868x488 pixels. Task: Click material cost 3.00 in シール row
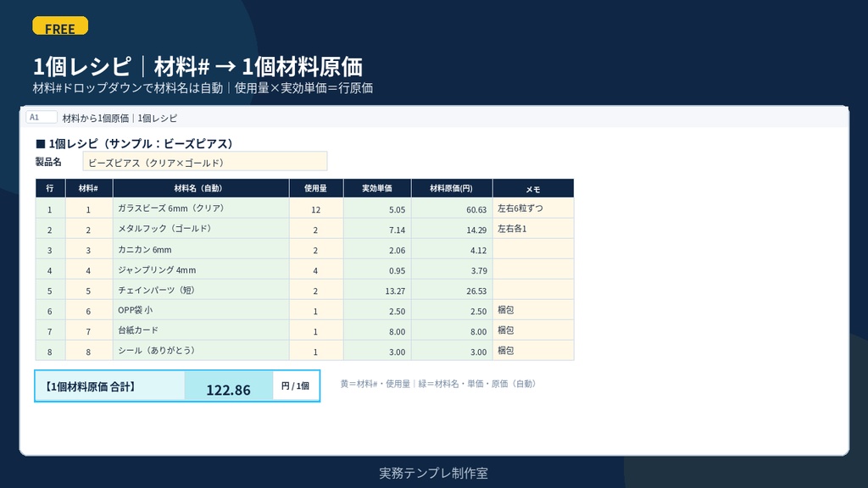tap(452, 352)
